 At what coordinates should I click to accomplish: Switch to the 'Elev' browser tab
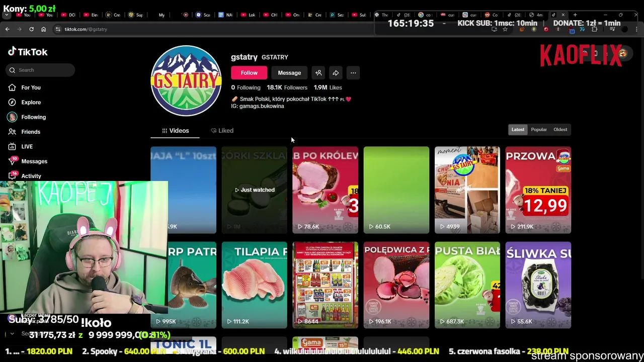[90, 15]
